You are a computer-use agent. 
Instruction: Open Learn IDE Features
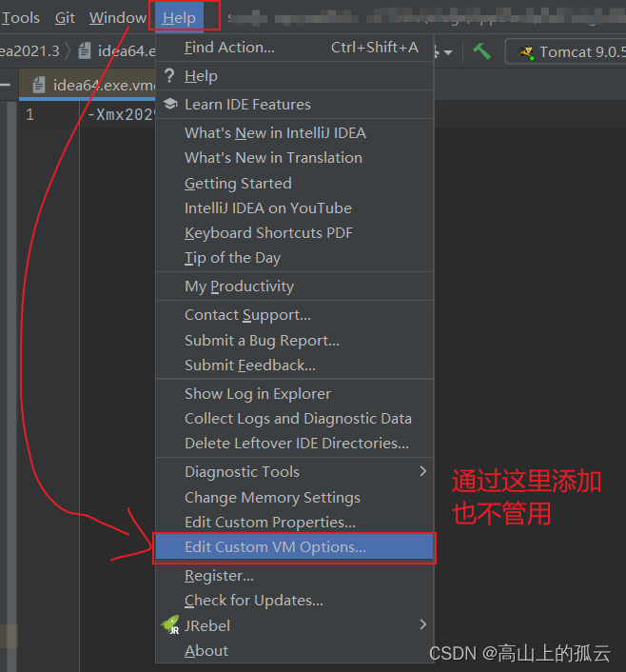294,105
